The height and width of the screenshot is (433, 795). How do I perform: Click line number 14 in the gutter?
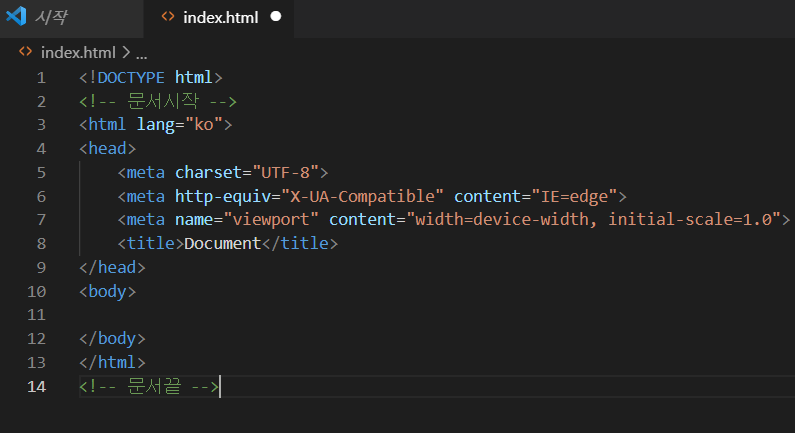click(37, 387)
